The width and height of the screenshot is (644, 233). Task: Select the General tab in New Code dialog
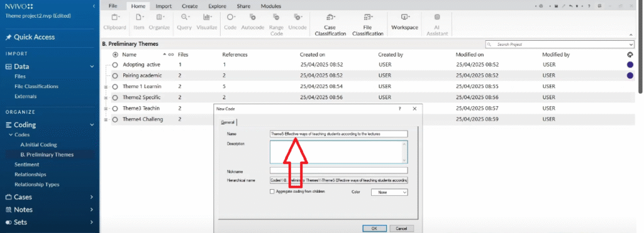tap(228, 122)
